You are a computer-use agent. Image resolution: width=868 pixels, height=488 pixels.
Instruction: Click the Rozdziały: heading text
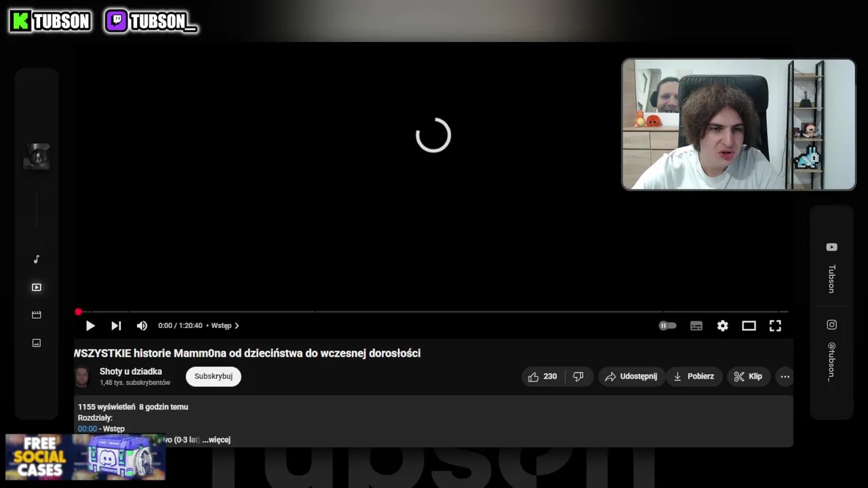click(95, 418)
